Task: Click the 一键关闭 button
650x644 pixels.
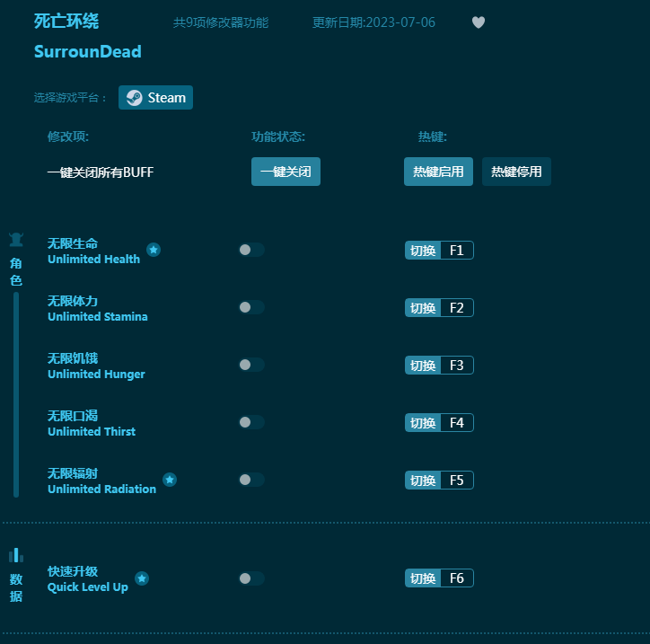Action: 285,172
